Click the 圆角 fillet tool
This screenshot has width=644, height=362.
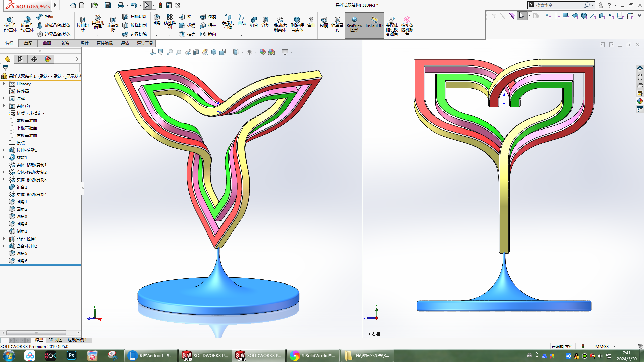(x=156, y=20)
